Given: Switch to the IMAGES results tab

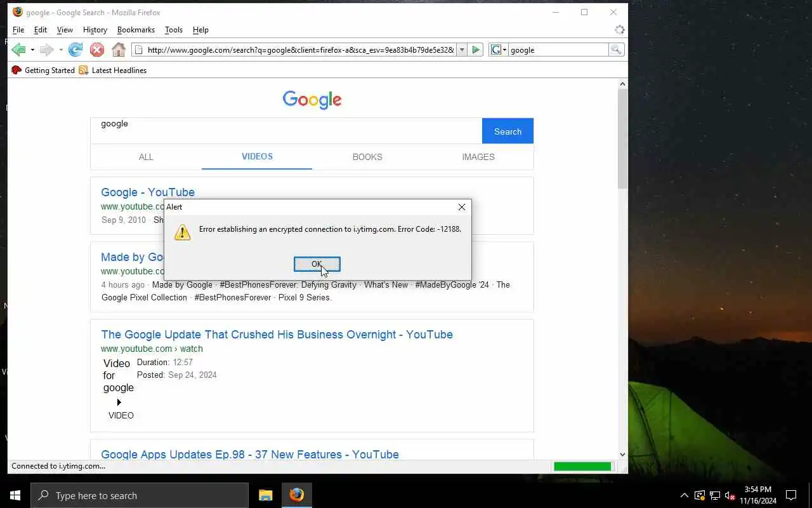Looking at the screenshot, I should [478, 157].
